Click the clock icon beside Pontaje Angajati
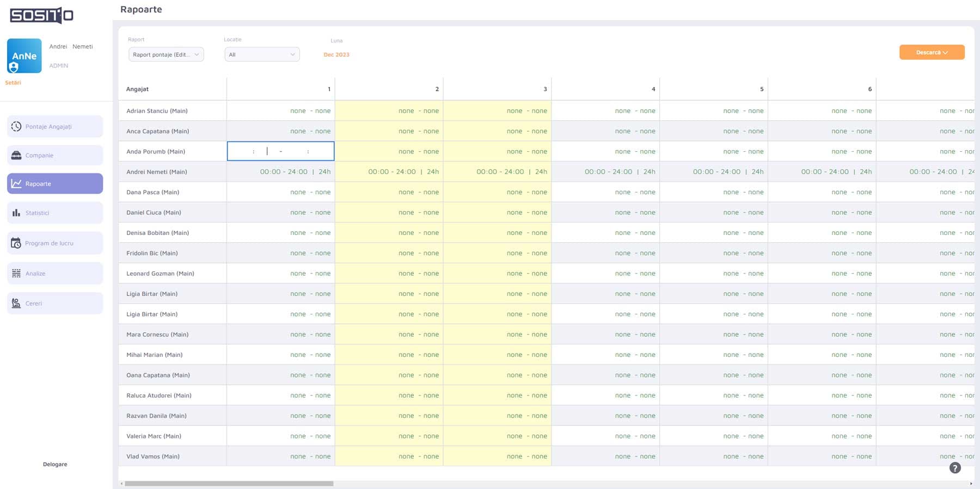Image resolution: width=980 pixels, height=489 pixels. click(x=16, y=126)
